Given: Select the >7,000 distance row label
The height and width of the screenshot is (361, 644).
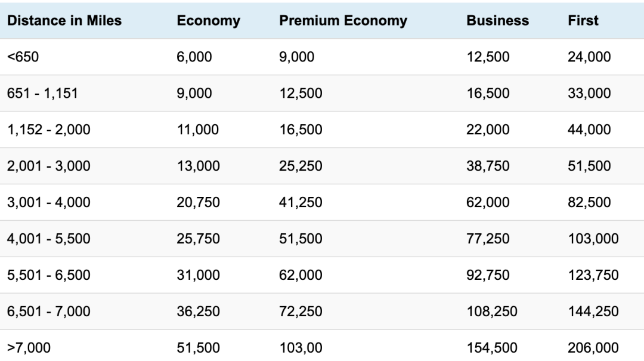Looking at the screenshot, I should (x=29, y=348).
